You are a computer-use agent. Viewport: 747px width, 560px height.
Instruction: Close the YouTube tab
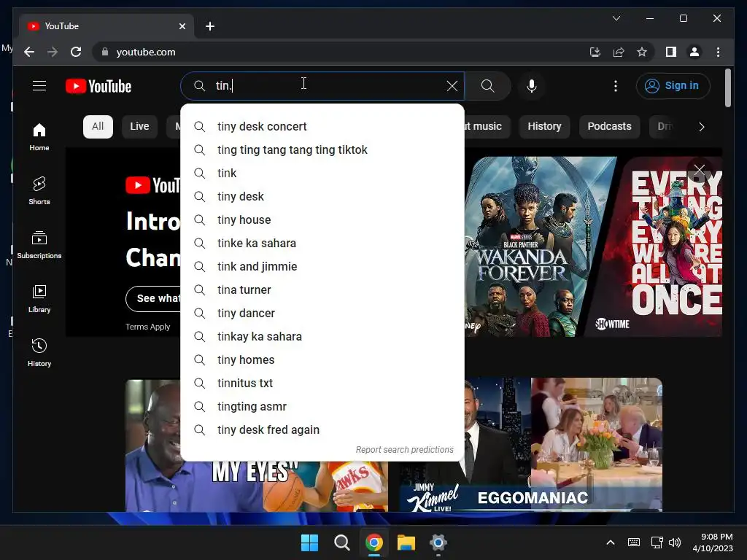[x=182, y=26]
